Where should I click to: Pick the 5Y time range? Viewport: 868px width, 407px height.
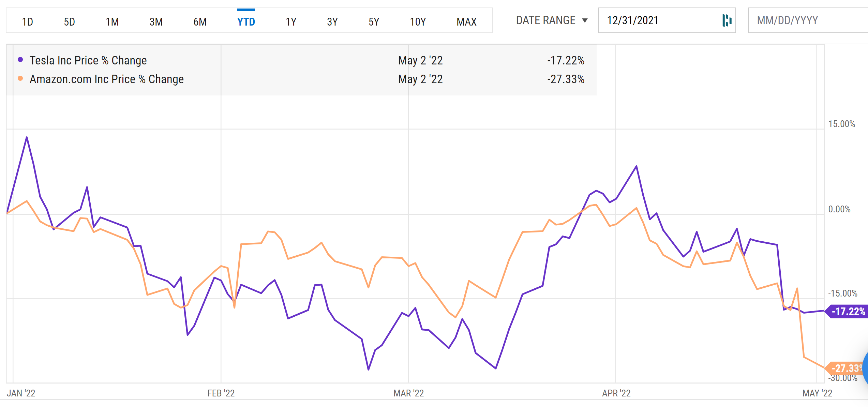point(374,22)
